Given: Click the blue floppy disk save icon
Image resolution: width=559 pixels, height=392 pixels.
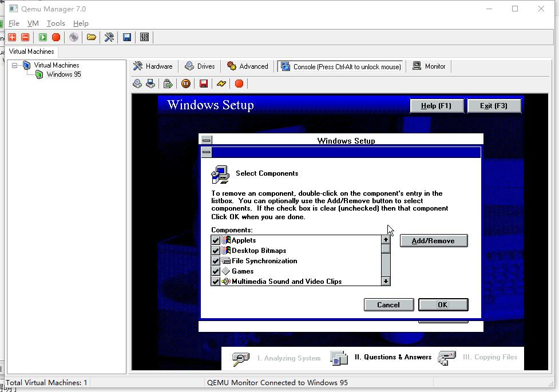Looking at the screenshot, I should pos(127,37).
